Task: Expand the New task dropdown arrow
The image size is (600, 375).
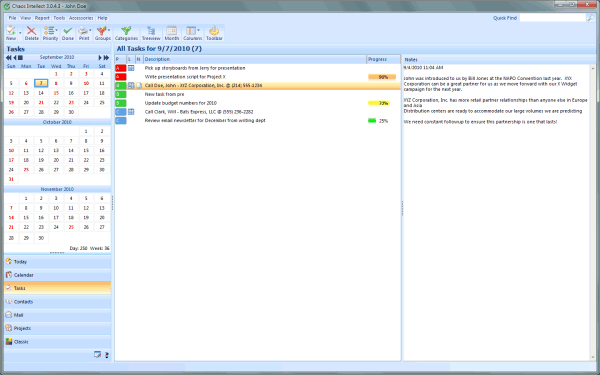Action: click(x=20, y=33)
